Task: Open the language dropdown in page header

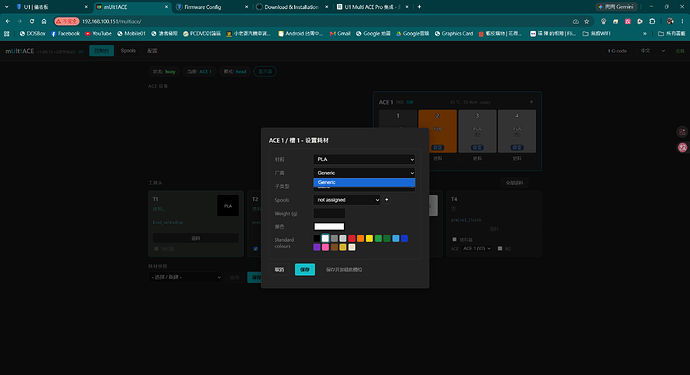Action: [x=653, y=51]
